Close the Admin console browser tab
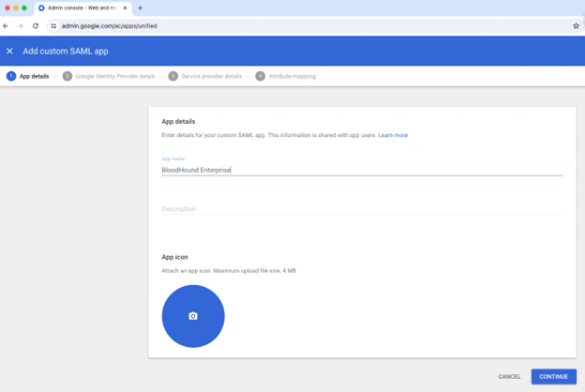Screen dimensions: 585x392 126,8
